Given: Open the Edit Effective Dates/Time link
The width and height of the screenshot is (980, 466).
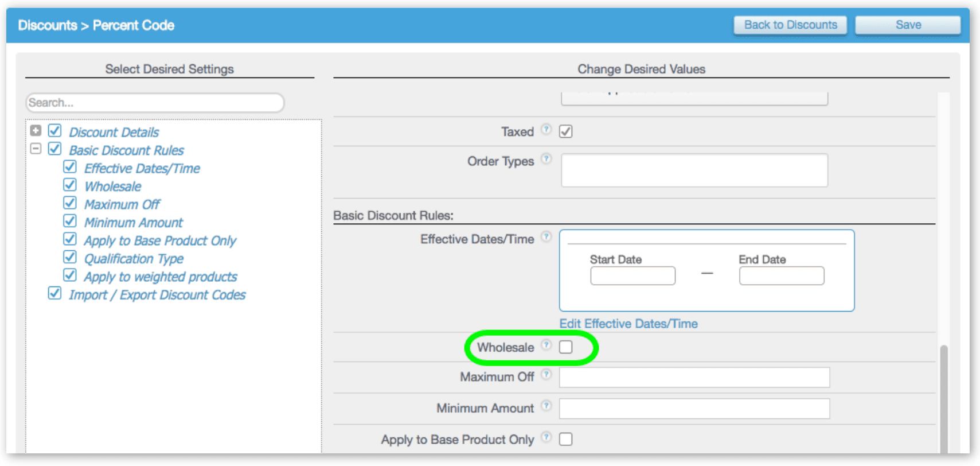Looking at the screenshot, I should 628,324.
